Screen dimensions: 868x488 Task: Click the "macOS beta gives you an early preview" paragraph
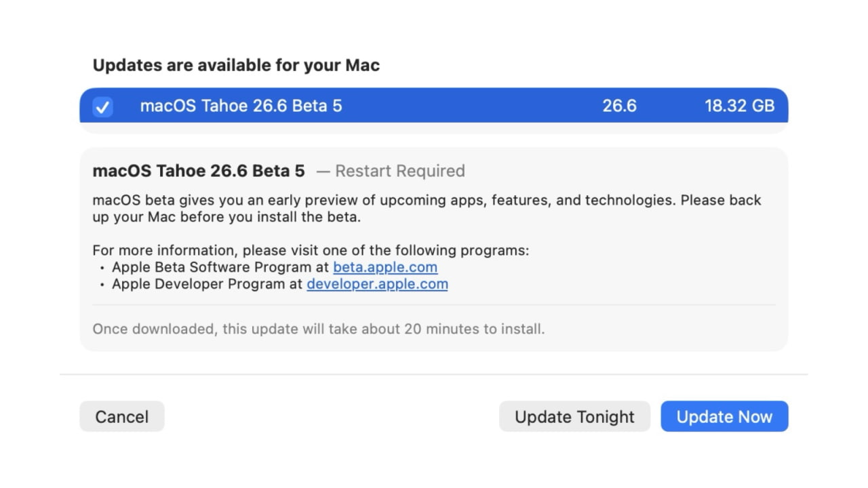[427, 209]
